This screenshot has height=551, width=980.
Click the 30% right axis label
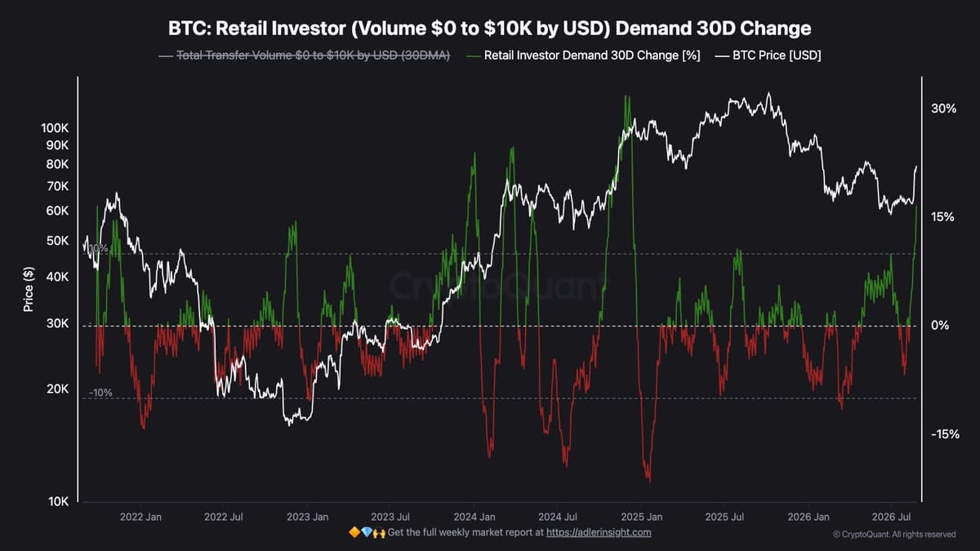click(943, 109)
